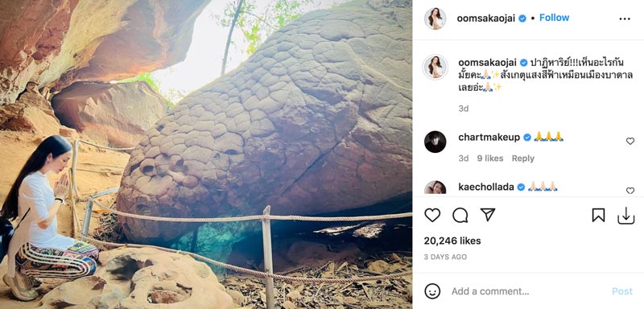Open chartmakeup's profile avatar

(435, 142)
